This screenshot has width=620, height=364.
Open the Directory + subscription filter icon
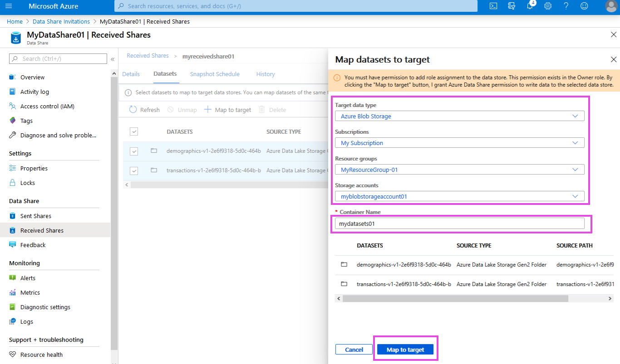512,6
